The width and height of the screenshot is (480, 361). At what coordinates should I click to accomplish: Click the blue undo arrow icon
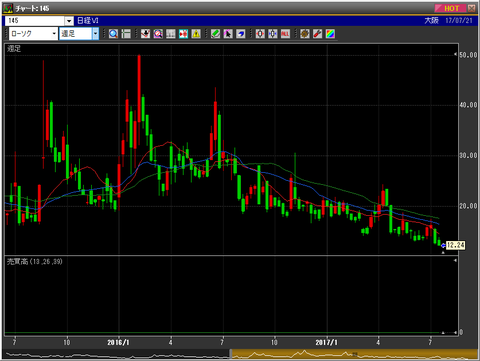click(241, 34)
